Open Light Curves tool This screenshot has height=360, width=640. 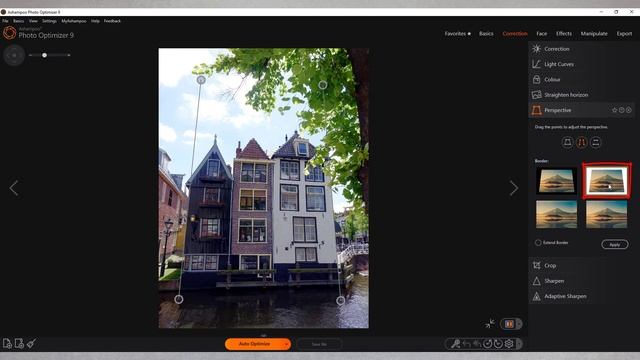(582, 64)
